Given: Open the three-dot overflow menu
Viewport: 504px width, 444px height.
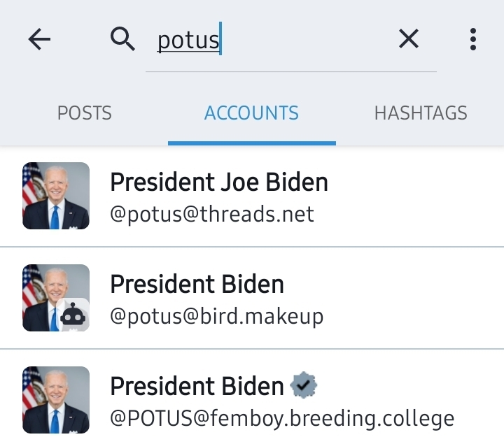Looking at the screenshot, I should pyautogui.click(x=472, y=39).
